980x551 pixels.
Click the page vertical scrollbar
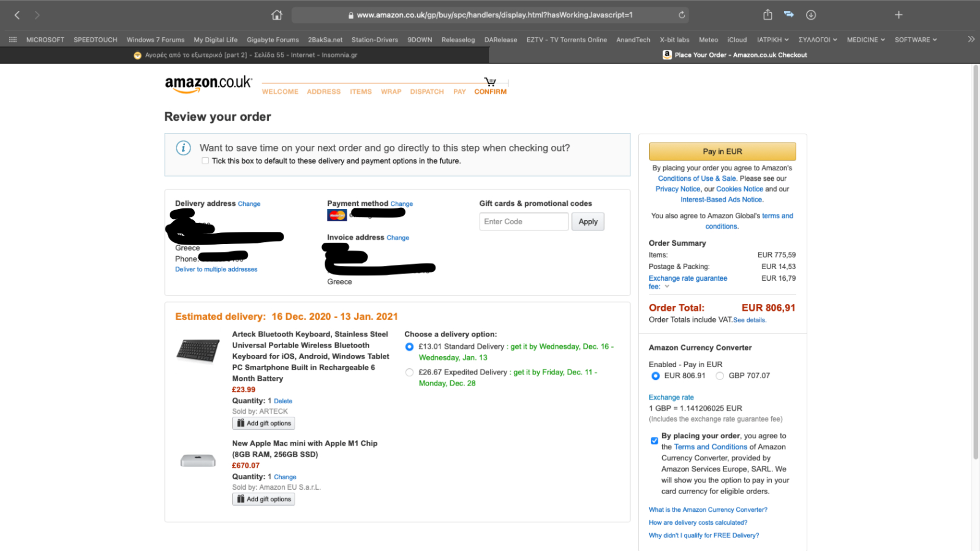(976, 262)
